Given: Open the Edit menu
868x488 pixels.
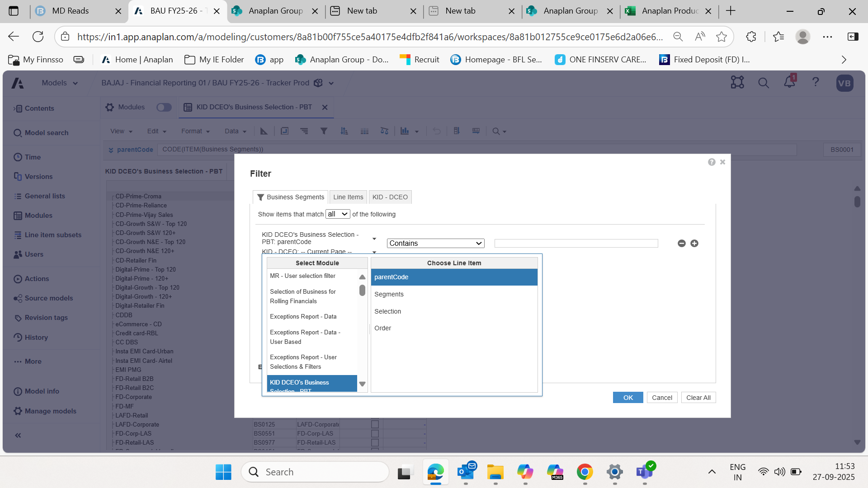Looking at the screenshot, I should [157, 131].
